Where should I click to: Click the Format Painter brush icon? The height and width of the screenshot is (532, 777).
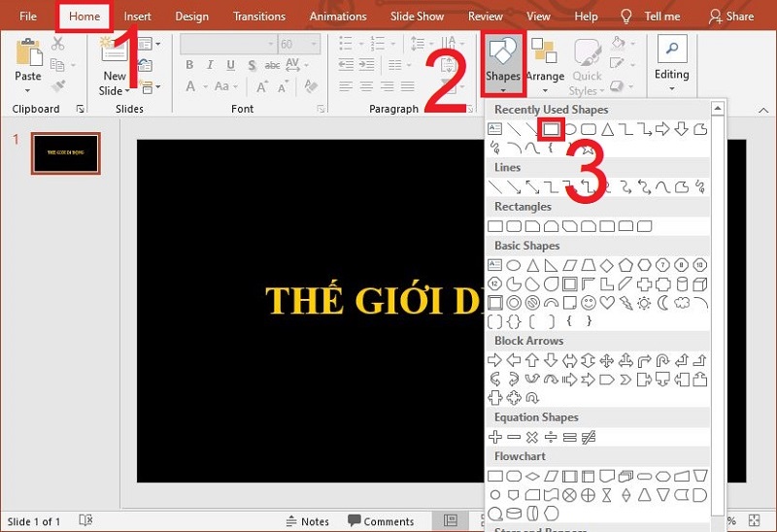pyautogui.click(x=58, y=86)
